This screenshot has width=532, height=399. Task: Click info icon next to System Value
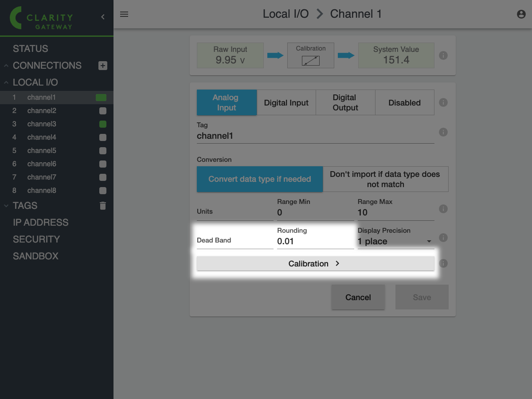point(443,55)
